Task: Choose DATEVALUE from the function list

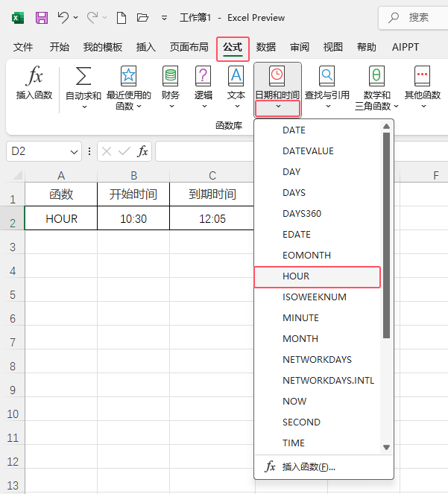Action: [x=318, y=151]
